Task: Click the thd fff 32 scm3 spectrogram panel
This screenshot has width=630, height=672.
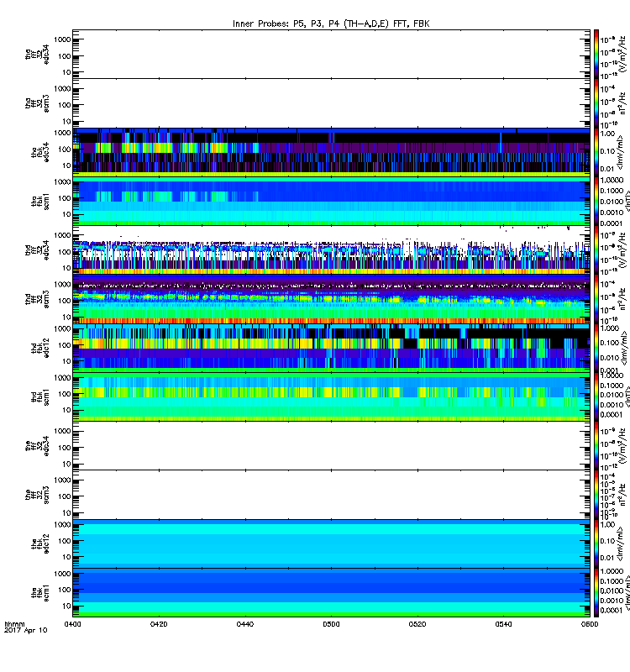Action: [x=331, y=299]
